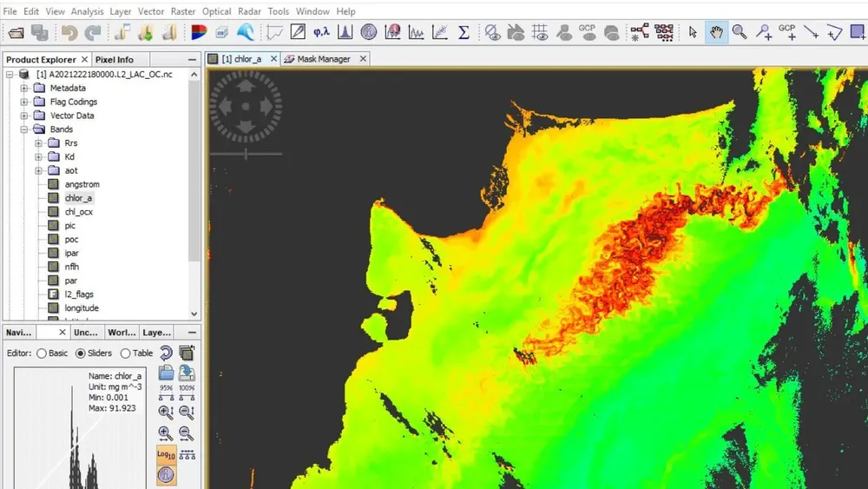Image resolution: width=868 pixels, height=489 pixels.
Task: Click the navigation zoom slider in view
Action: 247,154
